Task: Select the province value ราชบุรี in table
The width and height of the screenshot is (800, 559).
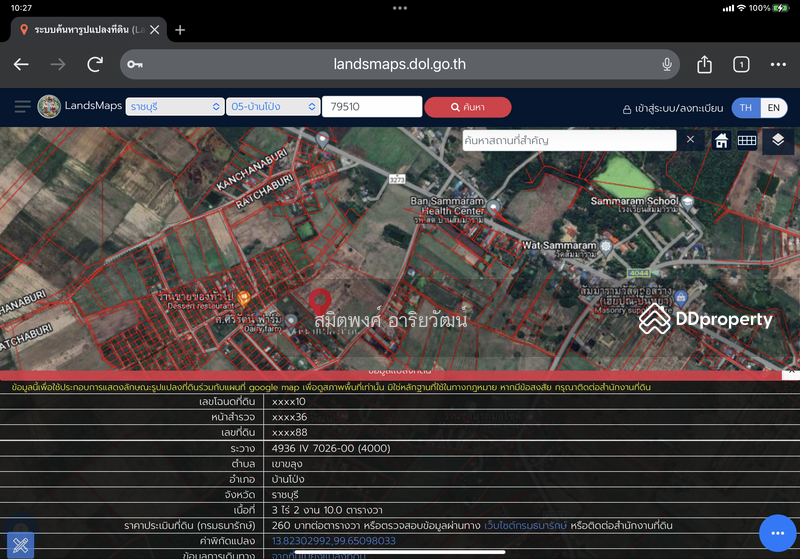Action: pyautogui.click(x=285, y=495)
